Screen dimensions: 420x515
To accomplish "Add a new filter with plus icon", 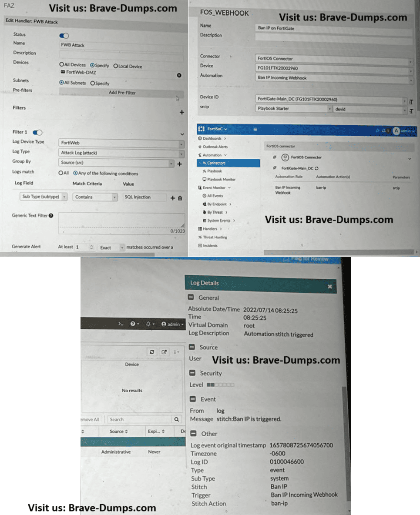I will click(181, 112).
